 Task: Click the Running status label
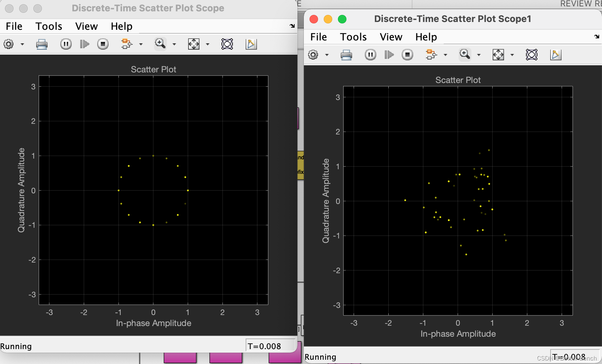16,346
